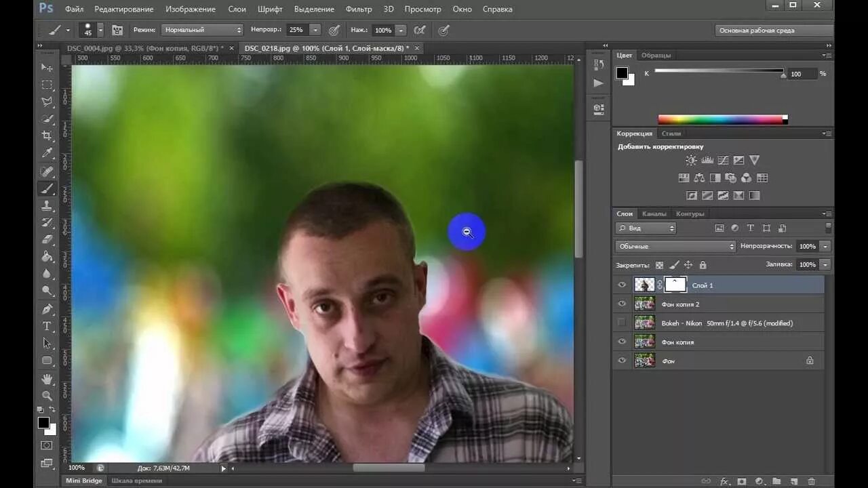Hide the Фон копия 2 layer
Viewport: 868px width, 488px height.
pos(622,304)
